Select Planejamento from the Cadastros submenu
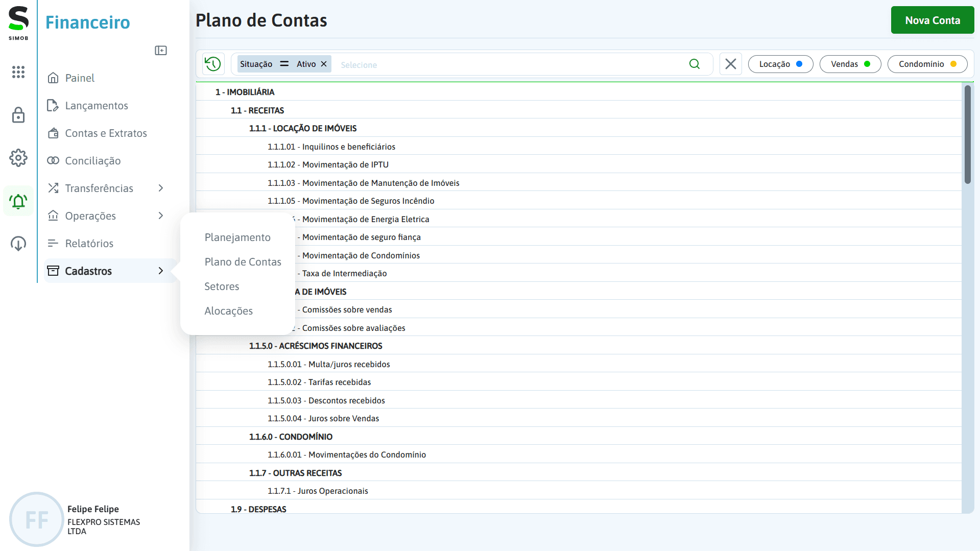Screen dimensions: 980x551 coord(237,237)
